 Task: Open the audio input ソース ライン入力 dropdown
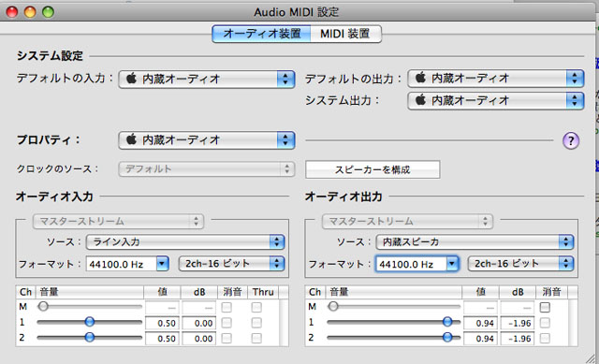pyautogui.click(x=185, y=241)
